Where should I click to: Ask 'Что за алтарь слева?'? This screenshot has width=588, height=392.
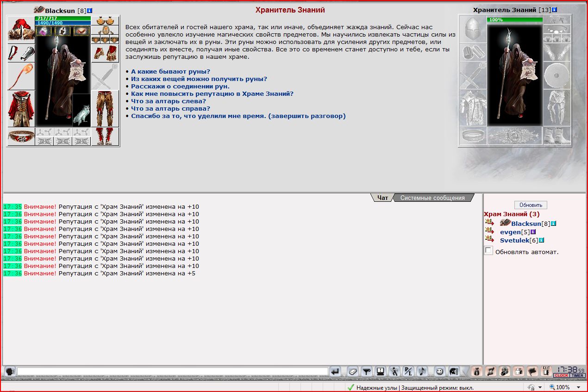click(x=169, y=101)
